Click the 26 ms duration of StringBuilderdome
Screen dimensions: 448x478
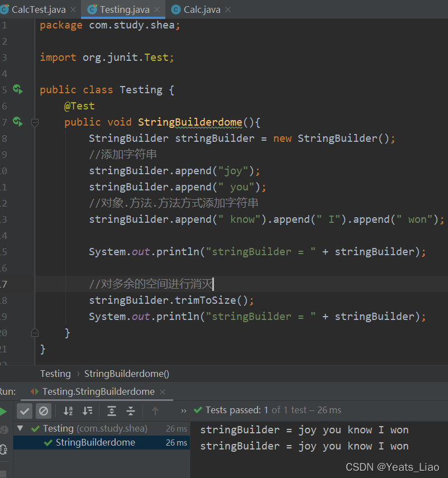coord(177,442)
